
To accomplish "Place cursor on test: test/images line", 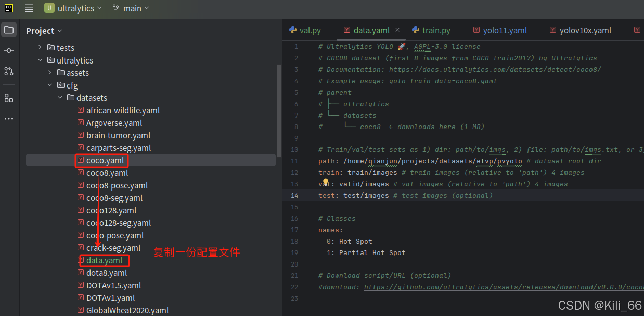I will (405, 196).
